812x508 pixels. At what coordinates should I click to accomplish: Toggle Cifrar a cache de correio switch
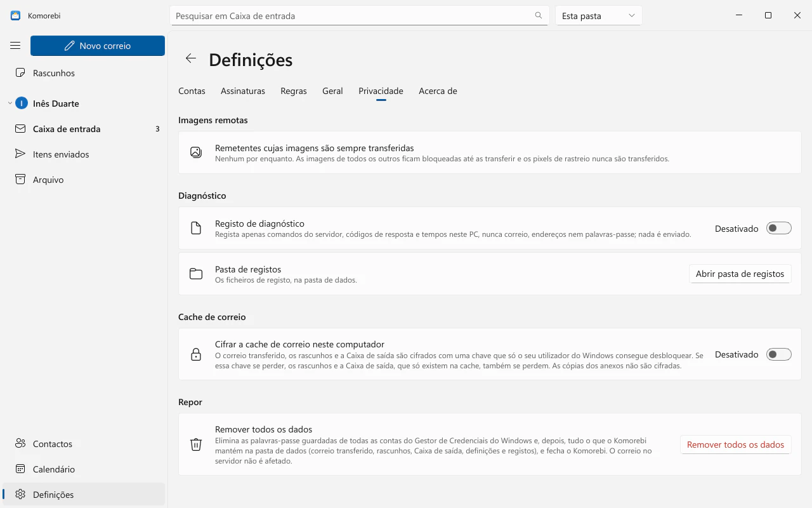779,354
